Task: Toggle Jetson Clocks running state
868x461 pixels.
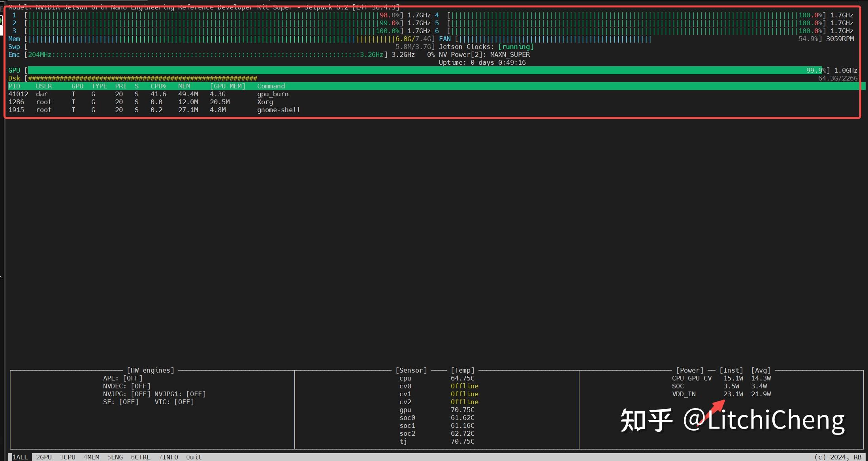Action: (x=516, y=47)
